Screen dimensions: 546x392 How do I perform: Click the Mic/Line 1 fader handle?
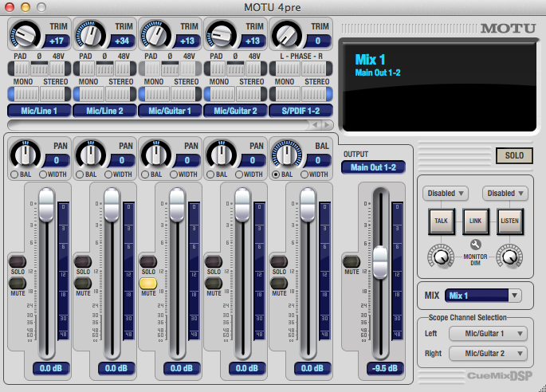click(x=46, y=205)
